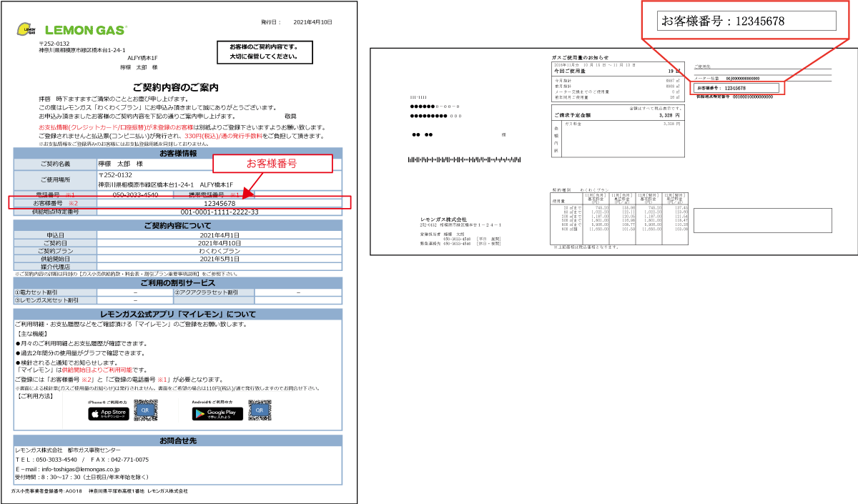Select the 契約種別 label above the rate table
Viewport: 858px width, 504px height.
click(562, 189)
